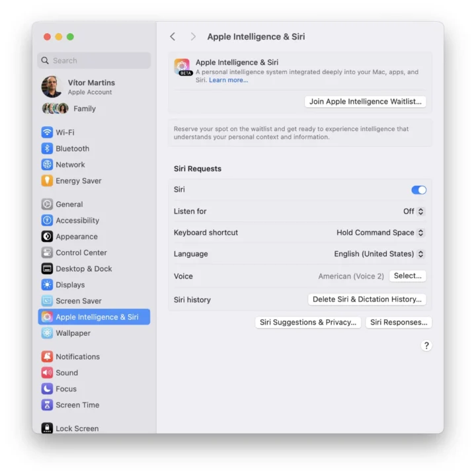Go back with the left chevron
The height and width of the screenshot is (476, 476).
173,37
